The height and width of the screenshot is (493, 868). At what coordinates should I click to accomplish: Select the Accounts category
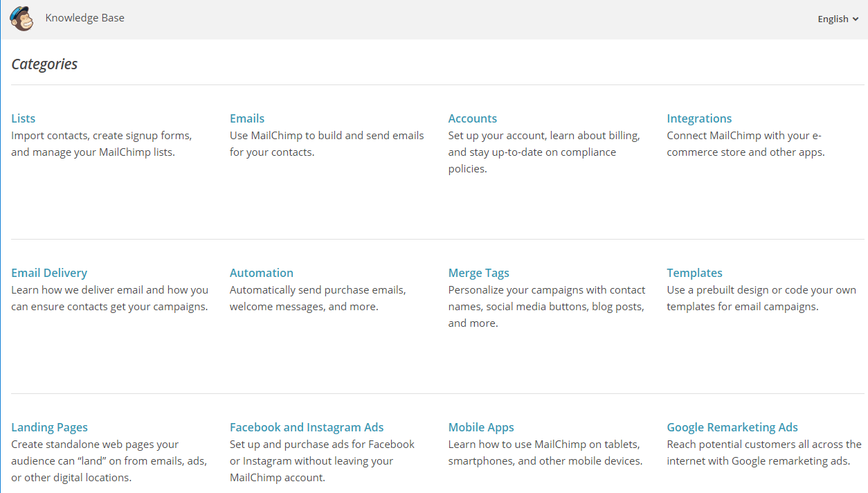(x=473, y=118)
